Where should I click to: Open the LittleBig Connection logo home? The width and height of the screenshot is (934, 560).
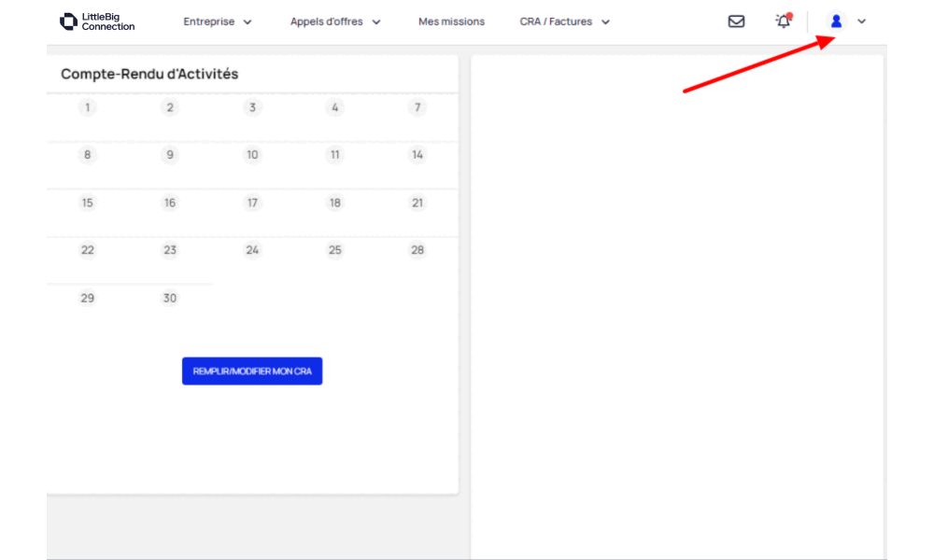97,21
